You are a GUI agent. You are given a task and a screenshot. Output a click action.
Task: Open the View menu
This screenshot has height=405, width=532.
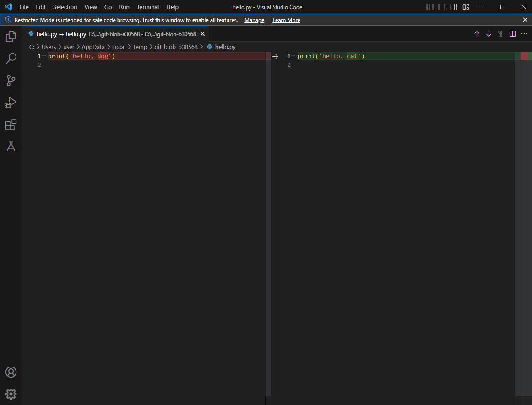pyautogui.click(x=91, y=7)
